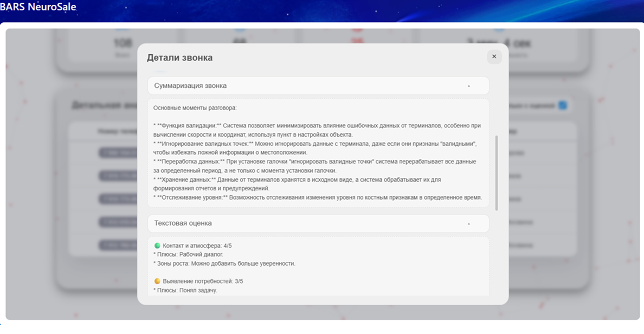
Task: Toggle the blue checkbox in the background page
Action: click(563, 106)
